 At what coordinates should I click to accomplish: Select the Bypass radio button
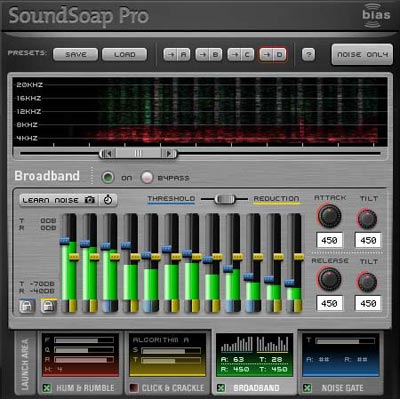[147, 177]
